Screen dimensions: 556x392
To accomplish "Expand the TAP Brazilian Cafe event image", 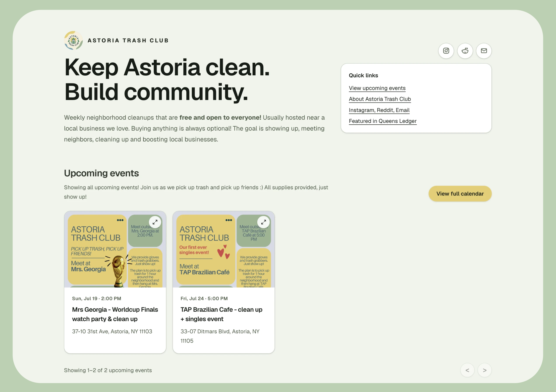I will (x=263, y=222).
